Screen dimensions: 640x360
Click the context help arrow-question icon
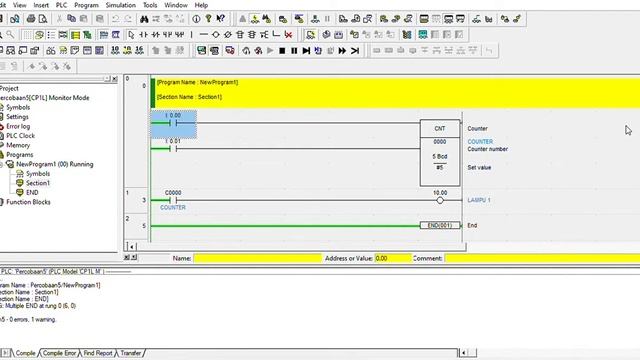click(x=220, y=19)
